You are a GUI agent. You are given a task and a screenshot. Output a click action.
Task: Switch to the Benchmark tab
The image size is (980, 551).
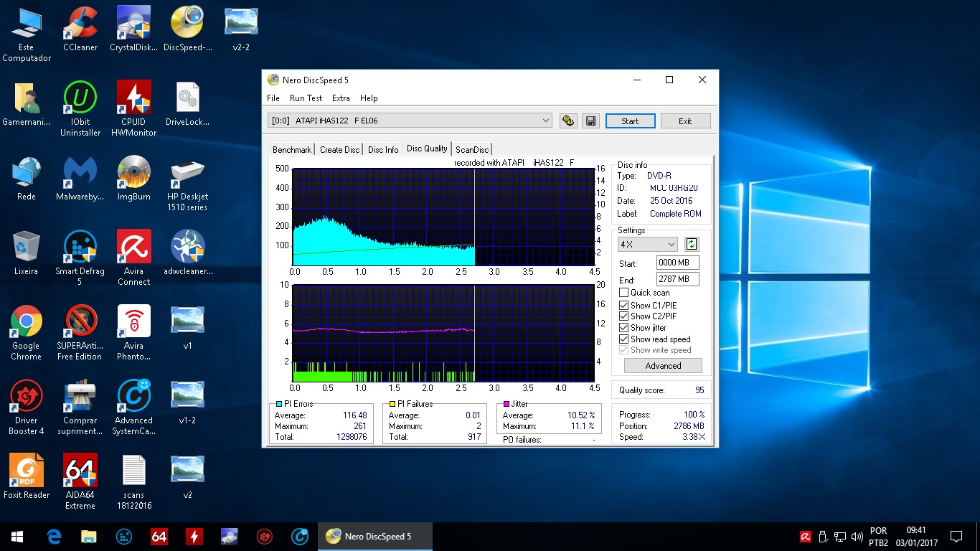[x=292, y=149]
